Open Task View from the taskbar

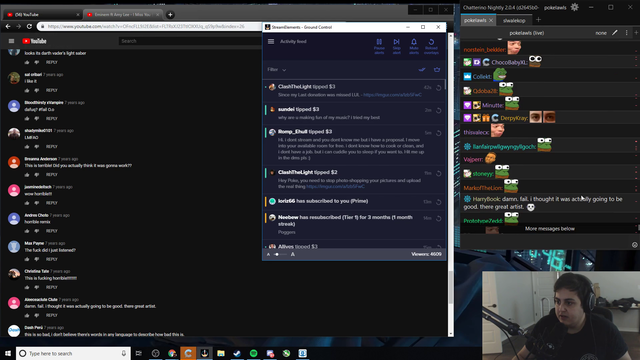[x=138, y=353]
